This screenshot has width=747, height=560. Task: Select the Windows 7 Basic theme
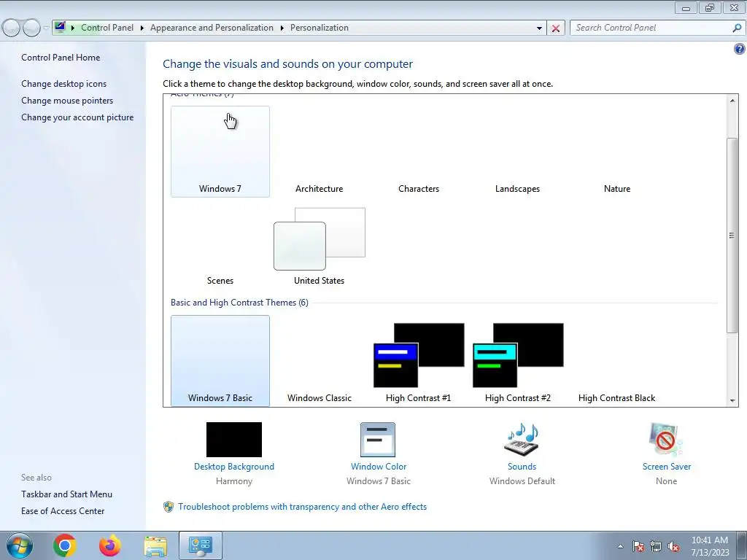tap(220, 361)
